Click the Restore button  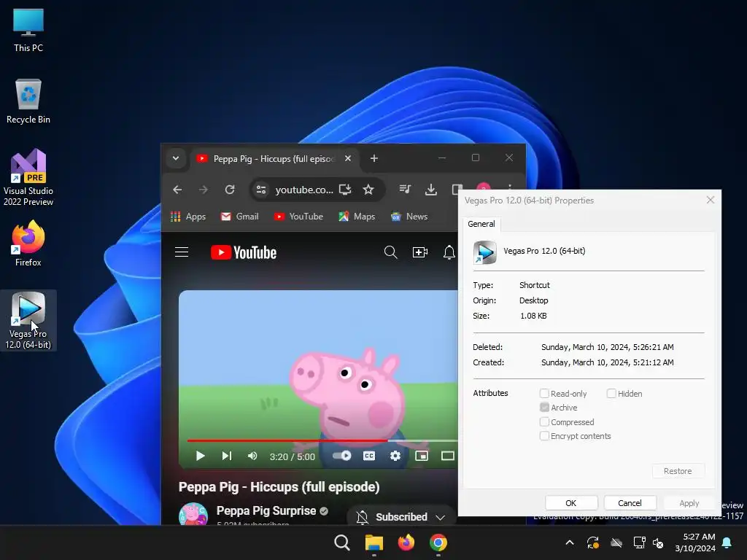[678, 471]
